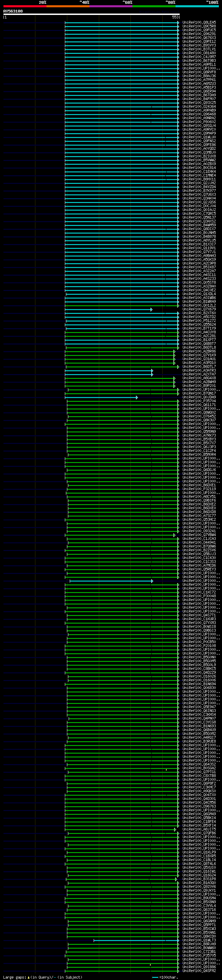Screen dimensions: 222x980
Task: Select hit label UniRef100_B2XT60
Action: pyautogui.click(x=199, y=313)
